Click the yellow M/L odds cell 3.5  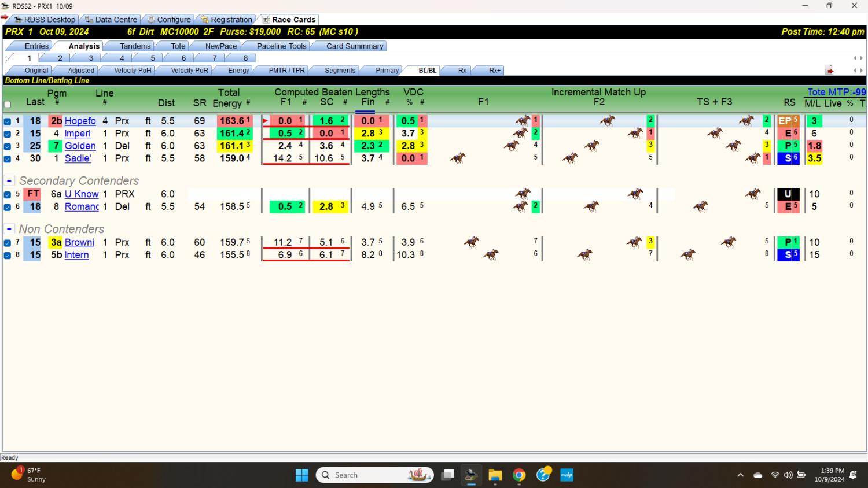click(x=814, y=158)
